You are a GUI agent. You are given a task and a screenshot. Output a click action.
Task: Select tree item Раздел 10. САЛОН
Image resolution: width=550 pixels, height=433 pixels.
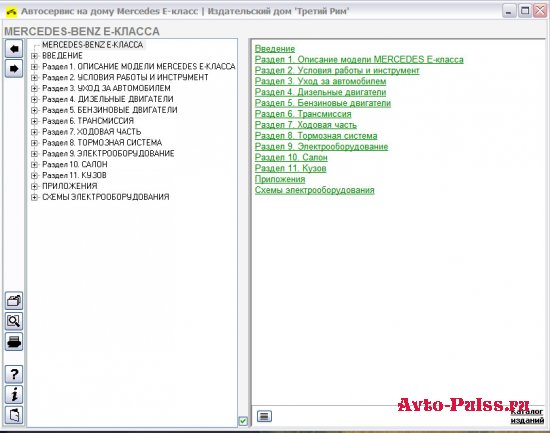tap(75, 165)
